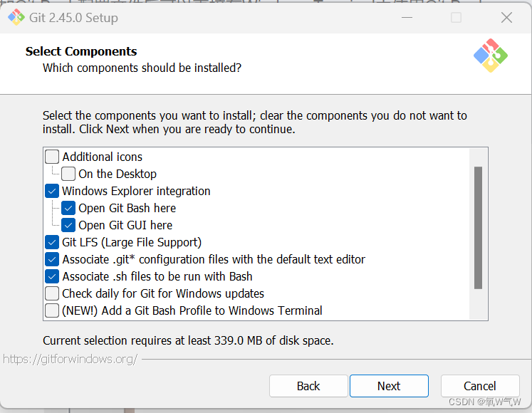Uncheck Windows Explorer integration
The height and width of the screenshot is (413, 532).
pyautogui.click(x=52, y=191)
